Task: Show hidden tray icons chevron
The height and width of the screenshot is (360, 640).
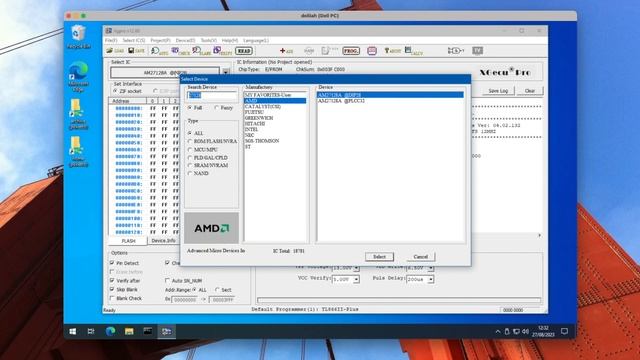Action: (498, 331)
